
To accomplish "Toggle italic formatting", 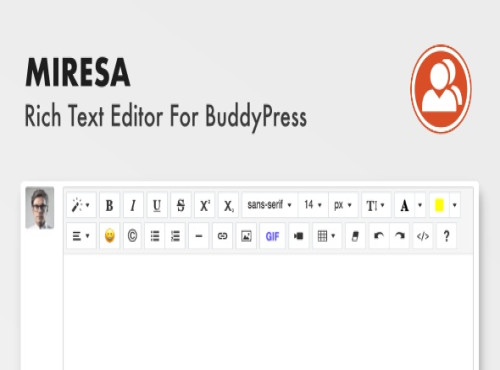I will pos(133,205).
